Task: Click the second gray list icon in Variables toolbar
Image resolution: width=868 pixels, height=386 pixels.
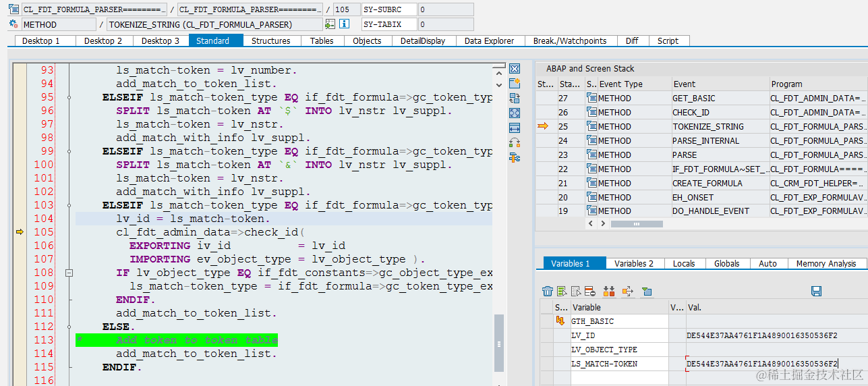Action: tap(576, 292)
